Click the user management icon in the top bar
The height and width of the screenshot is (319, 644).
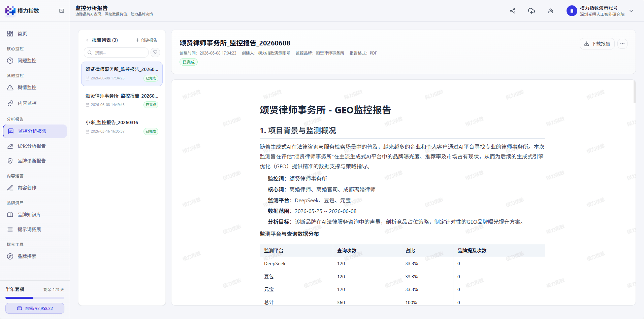[x=550, y=11]
